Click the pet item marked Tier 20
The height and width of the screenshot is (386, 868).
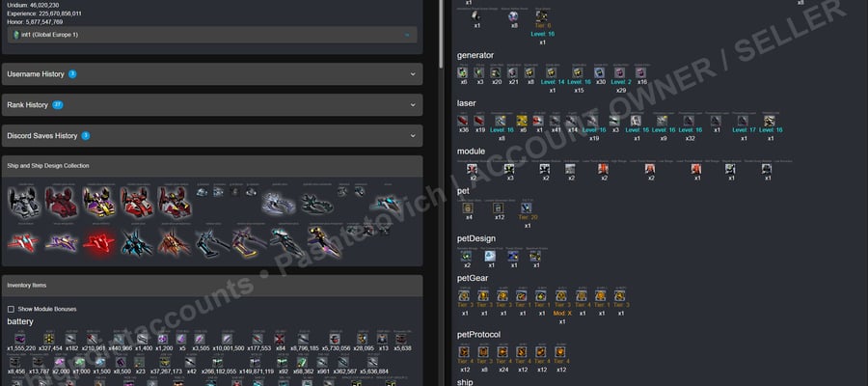coord(527,208)
